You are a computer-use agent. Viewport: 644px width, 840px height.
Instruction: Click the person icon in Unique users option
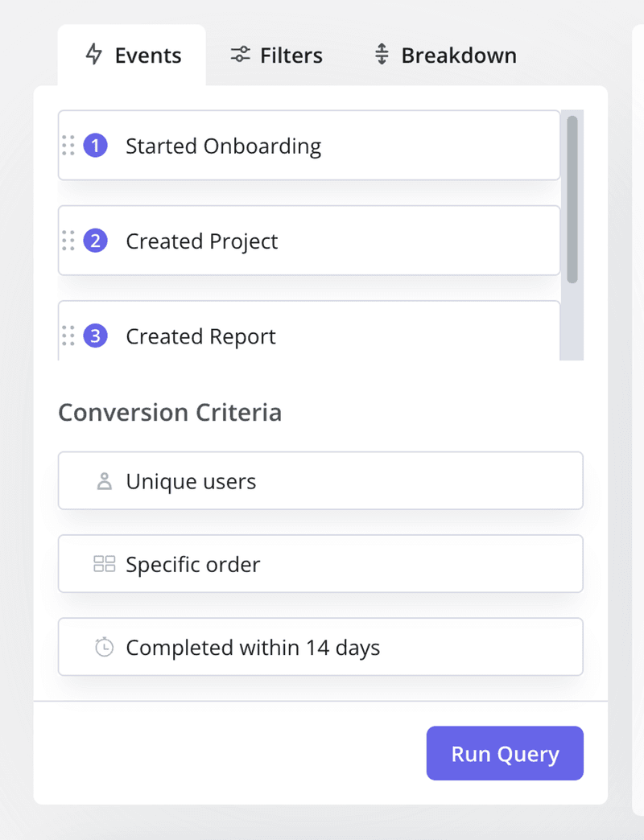tap(104, 480)
